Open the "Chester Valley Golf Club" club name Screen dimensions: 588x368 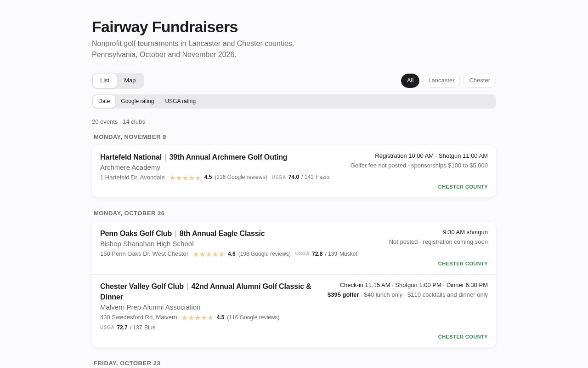(142, 287)
